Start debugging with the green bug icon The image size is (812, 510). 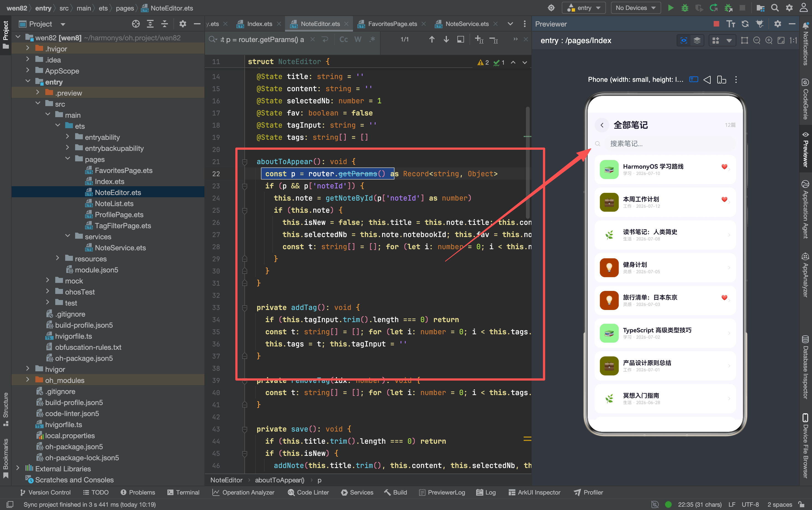[685, 8]
